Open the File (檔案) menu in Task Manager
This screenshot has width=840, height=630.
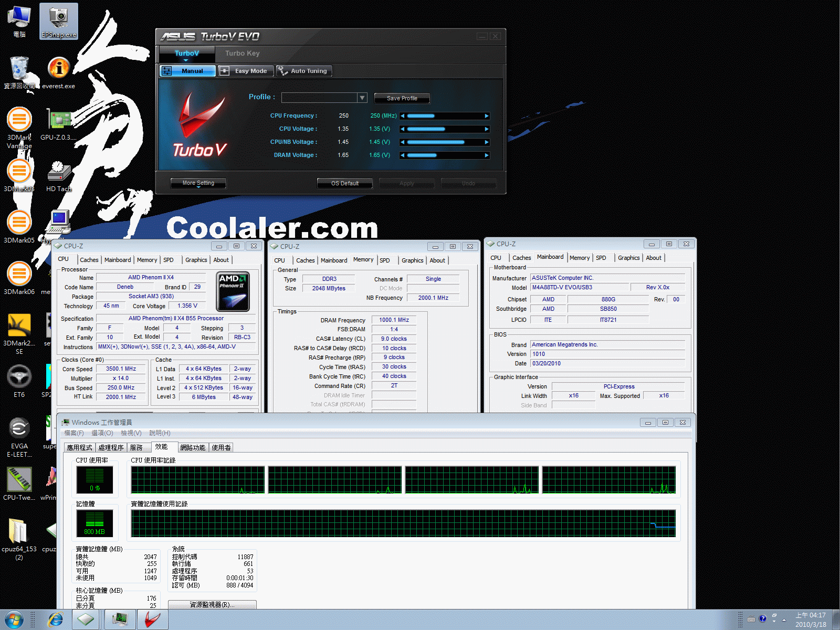pos(74,433)
